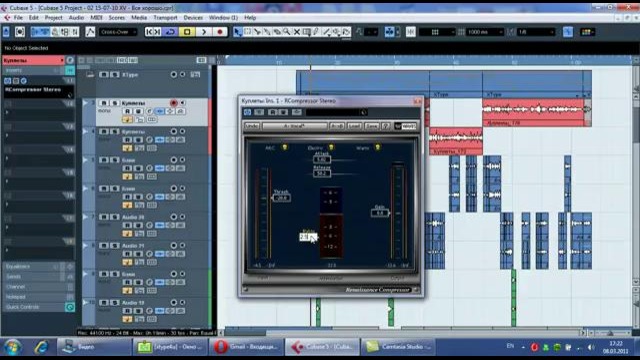Image resolution: width=640 pixels, height=360 pixels.
Task: Toggle the insert slot power button
Action: pyautogui.click(x=8, y=81)
